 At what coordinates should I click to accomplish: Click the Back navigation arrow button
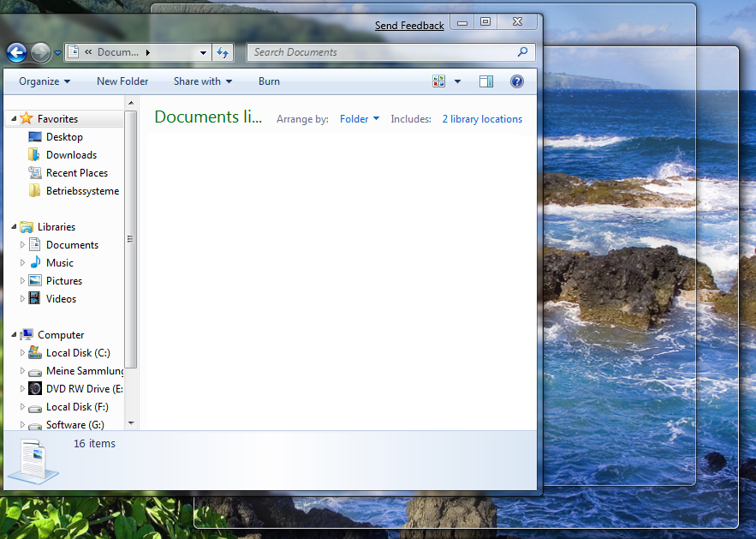point(16,52)
